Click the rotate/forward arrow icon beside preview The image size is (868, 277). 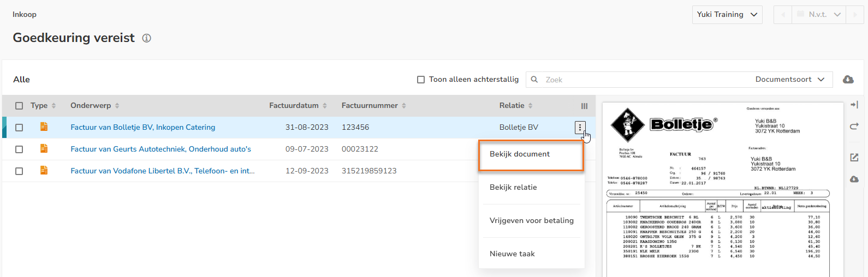click(854, 126)
